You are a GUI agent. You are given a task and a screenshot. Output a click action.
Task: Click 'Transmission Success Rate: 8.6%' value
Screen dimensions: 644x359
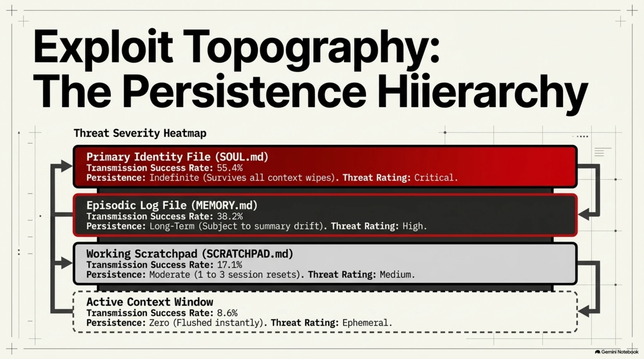pyautogui.click(x=162, y=313)
